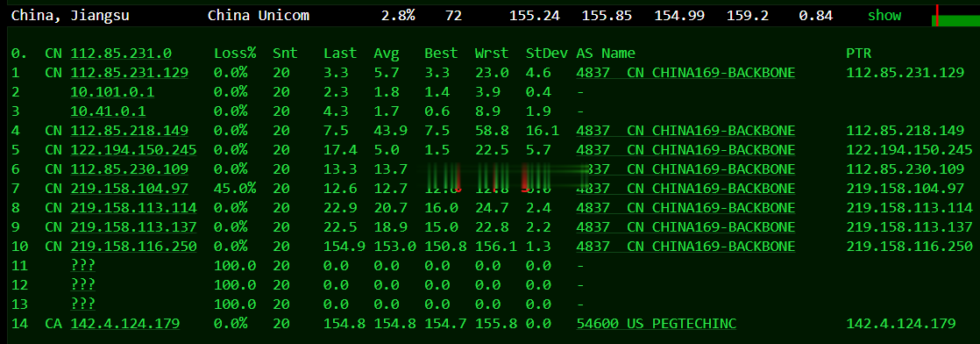The width and height of the screenshot is (980, 344).
Task: Click private address 10.101.0.1 at hop 2
Action: (x=112, y=92)
